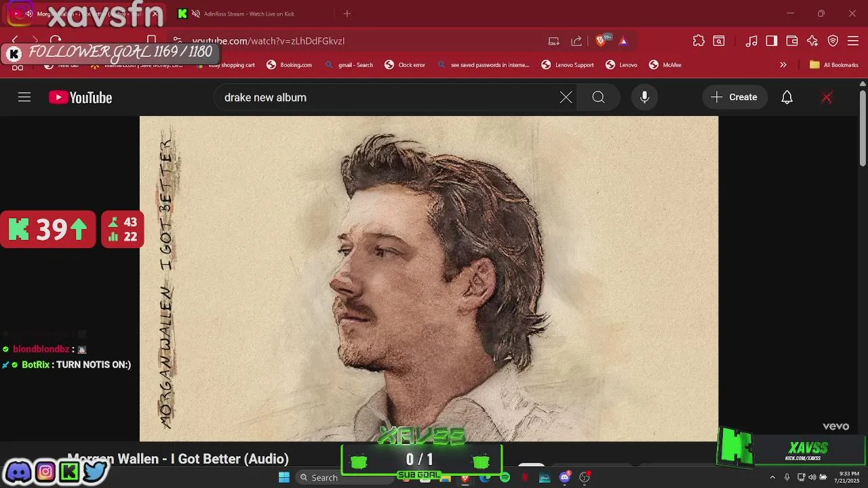Toggle the Brave sidebar panel

coord(771,41)
